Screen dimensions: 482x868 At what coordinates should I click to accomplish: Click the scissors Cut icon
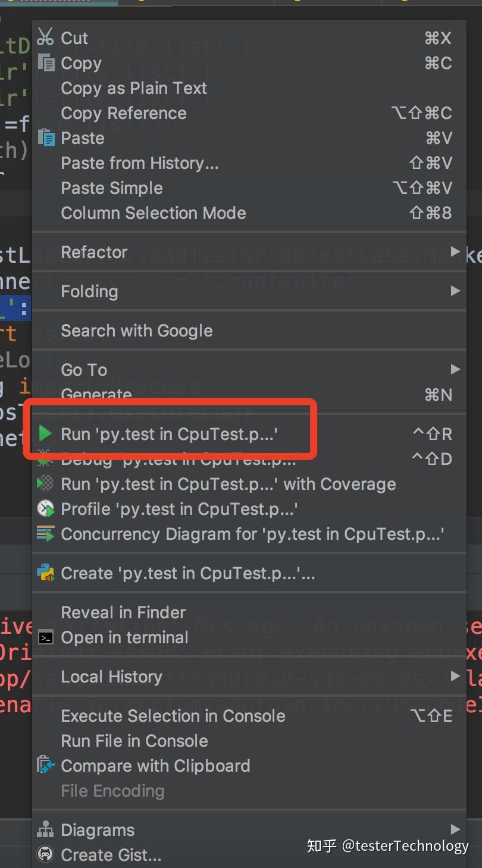click(x=45, y=37)
